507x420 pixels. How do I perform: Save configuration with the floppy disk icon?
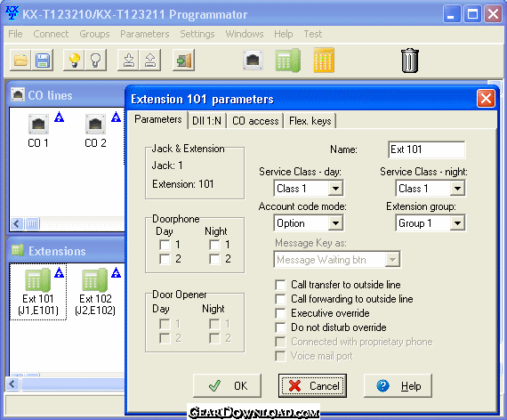(42, 61)
